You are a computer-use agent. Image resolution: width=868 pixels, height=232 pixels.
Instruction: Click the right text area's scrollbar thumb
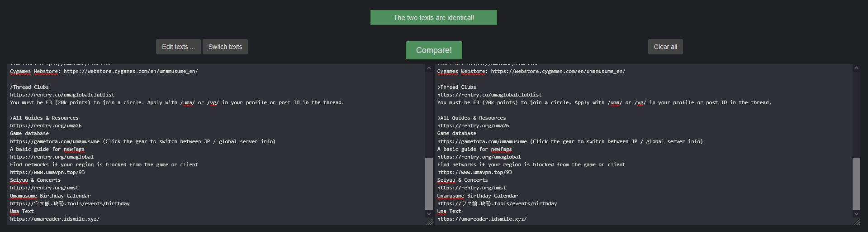point(856,184)
